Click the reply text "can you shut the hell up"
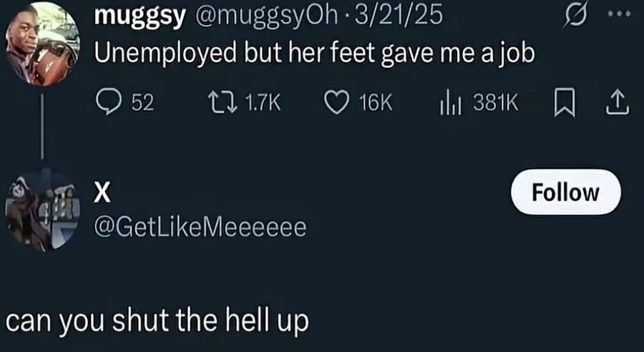This screenshot has height=352, width=644. [157, 321]
